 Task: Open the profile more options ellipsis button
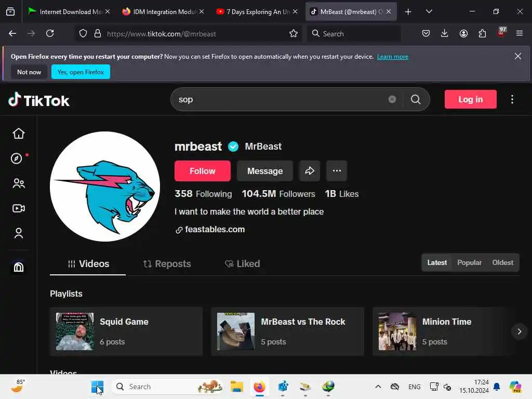pyautogui.click(x=337, y=171)
